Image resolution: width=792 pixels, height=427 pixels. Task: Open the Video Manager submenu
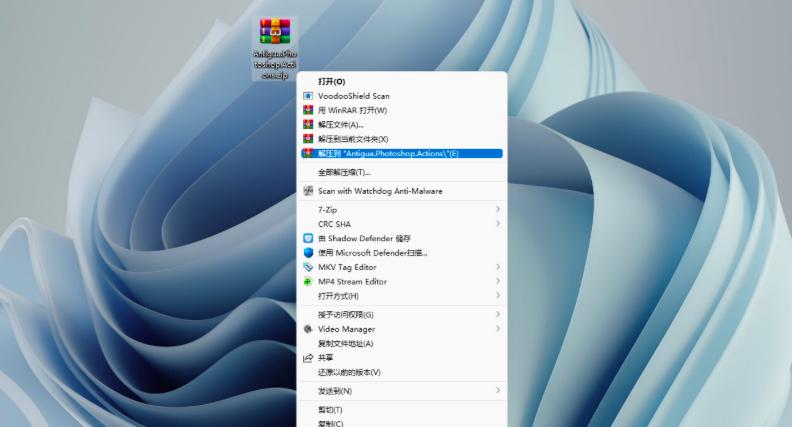pyautogui.click(x=402, y=329)
